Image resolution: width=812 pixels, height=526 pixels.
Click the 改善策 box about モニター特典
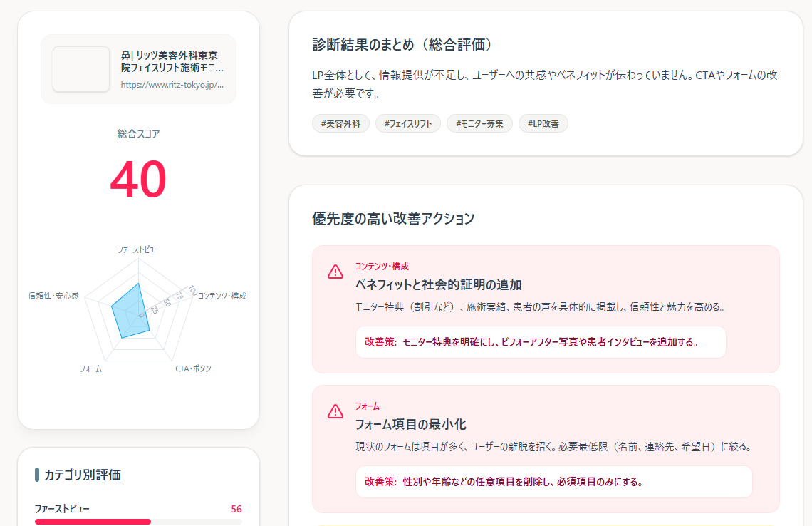click(541, 342)
